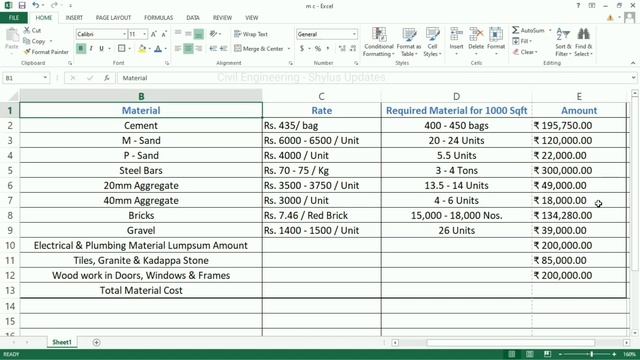This screenshot has height=360, width=640.
Task: Align text to the left
Action: pos(178,49)
